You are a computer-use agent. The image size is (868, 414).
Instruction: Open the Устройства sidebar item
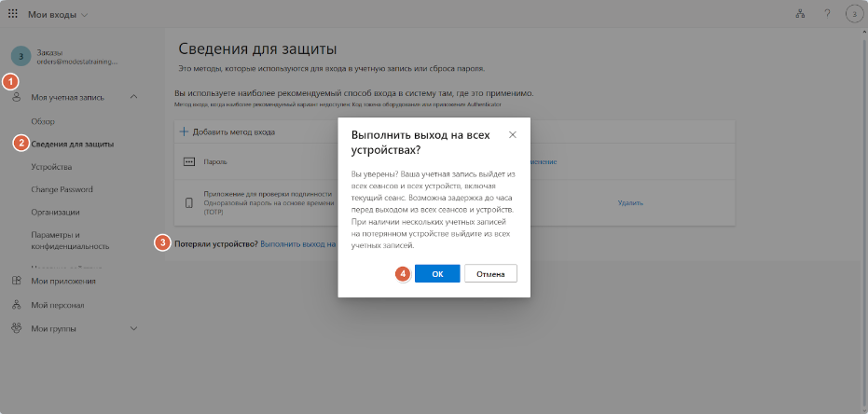click(x=51, y=167)
